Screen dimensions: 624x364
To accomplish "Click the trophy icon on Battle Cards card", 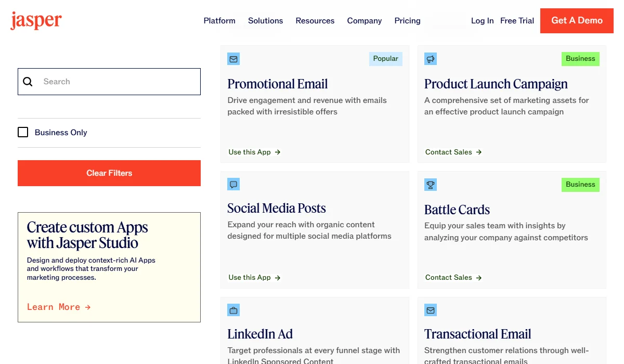I will tap(430, 184).
